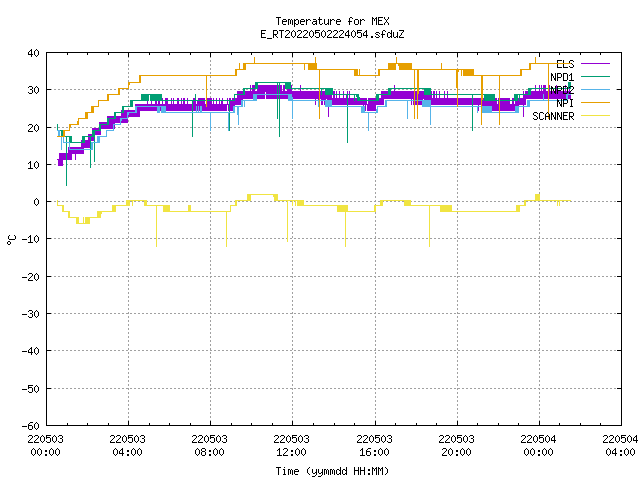The width and height of the screenshot is (640, 480).
Task: Select the SCANNER legend label
Action: [553, 116]
